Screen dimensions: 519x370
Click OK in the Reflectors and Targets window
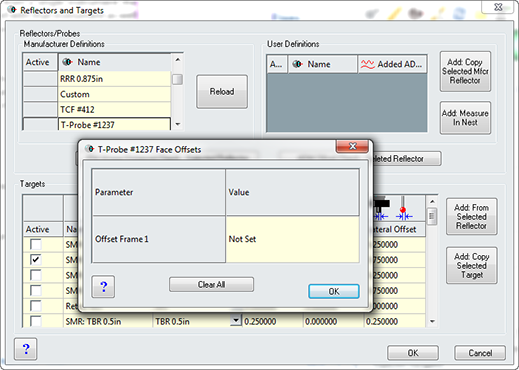[413, 353]
